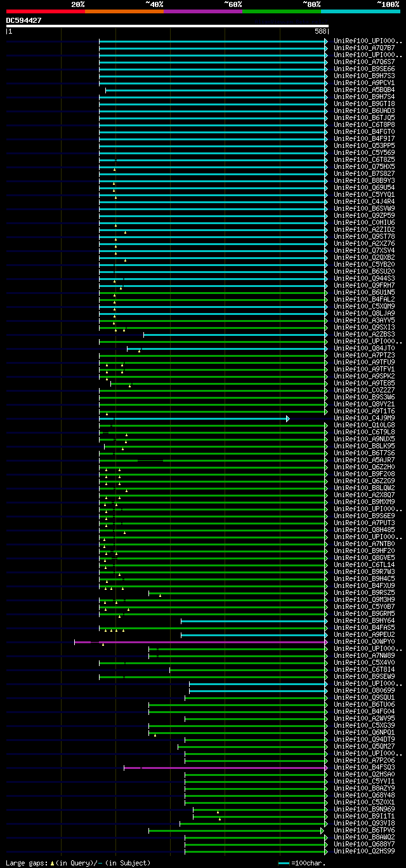The image size is (406, 868).
Task: Open hit UniRef100_B9H7S3
Action: pos(364,76)
